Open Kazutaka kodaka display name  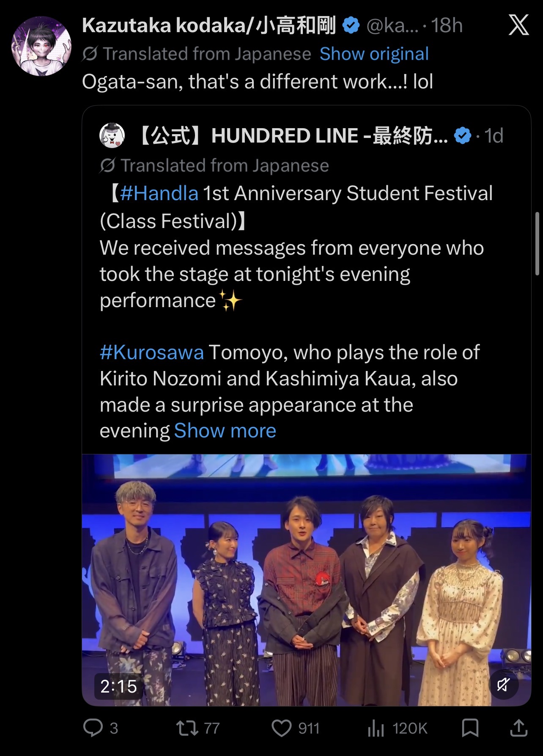click(209, 25)
